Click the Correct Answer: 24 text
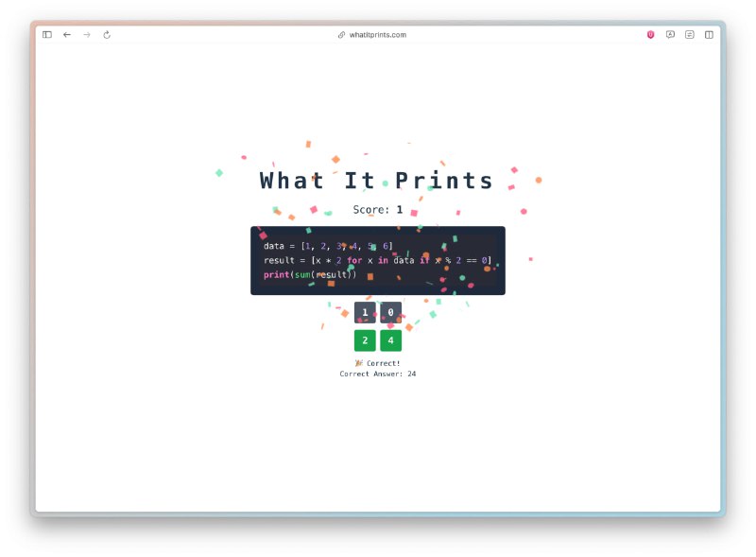756x557 pixels. tap(377, 374)
